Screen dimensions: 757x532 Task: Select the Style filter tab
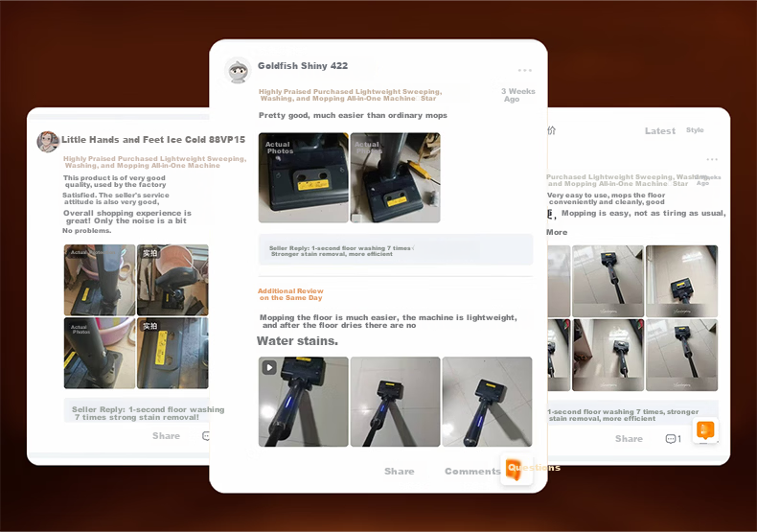pos(695,130)
